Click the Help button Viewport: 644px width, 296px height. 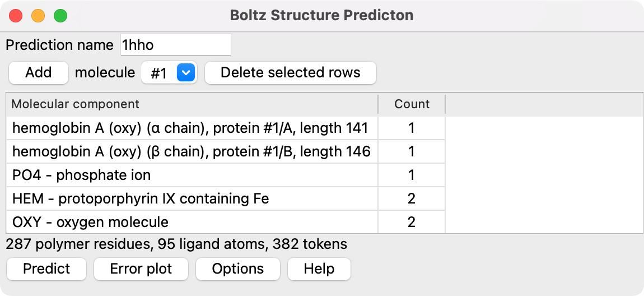coord(319,269)
